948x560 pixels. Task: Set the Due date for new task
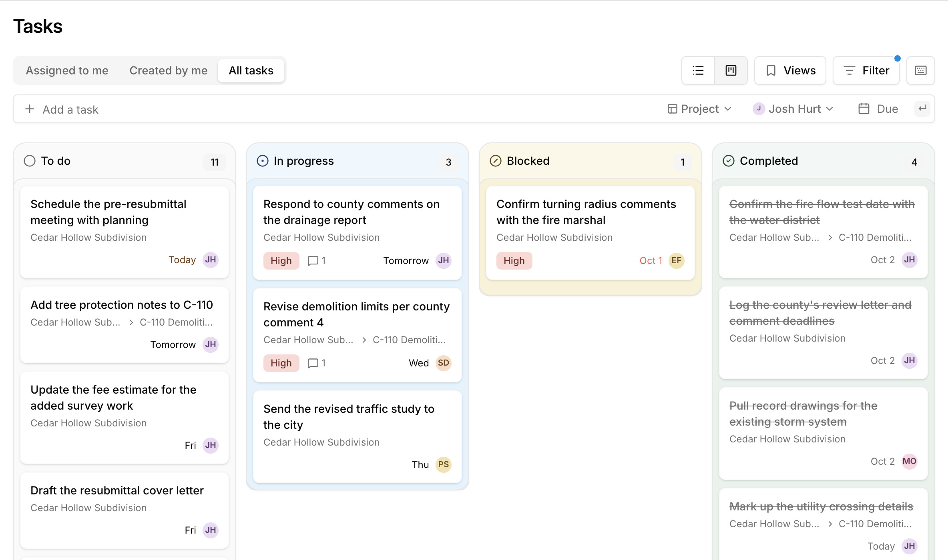pyautogui.click(x=878, y=109)
